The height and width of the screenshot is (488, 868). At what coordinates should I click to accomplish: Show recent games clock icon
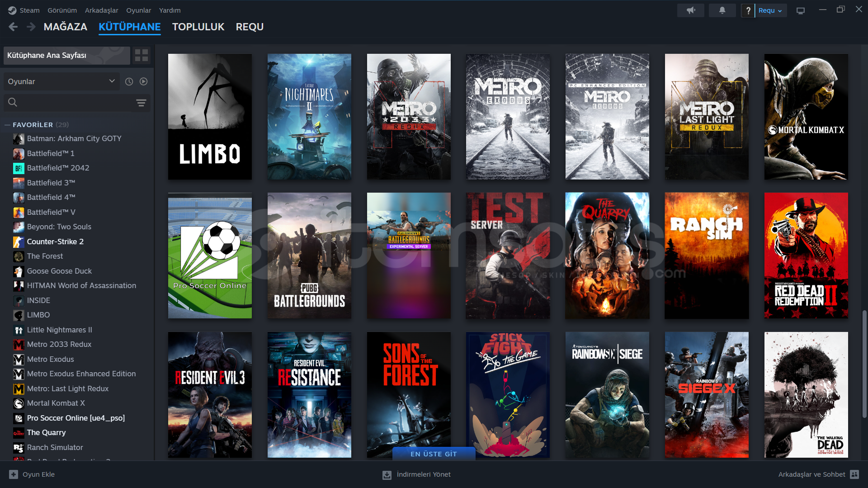coord(129,81)
